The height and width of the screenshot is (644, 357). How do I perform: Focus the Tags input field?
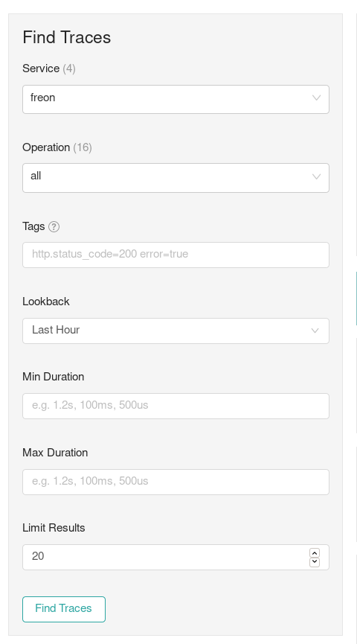[176, 255]
